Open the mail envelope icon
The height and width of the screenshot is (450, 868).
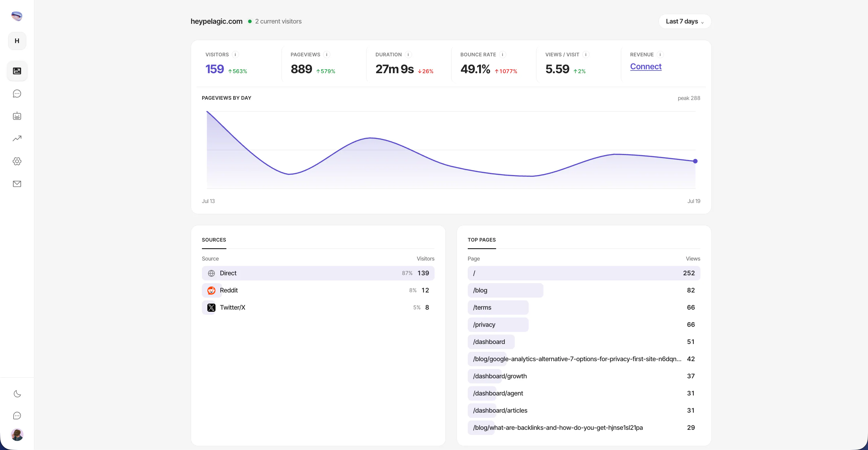pyautogui.click(x=17, y=184)
